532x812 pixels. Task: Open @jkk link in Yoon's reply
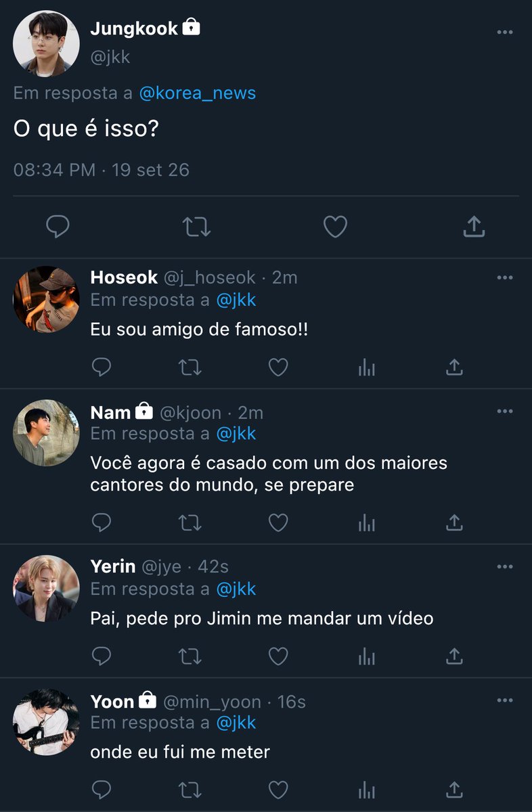tap(236, 723)
